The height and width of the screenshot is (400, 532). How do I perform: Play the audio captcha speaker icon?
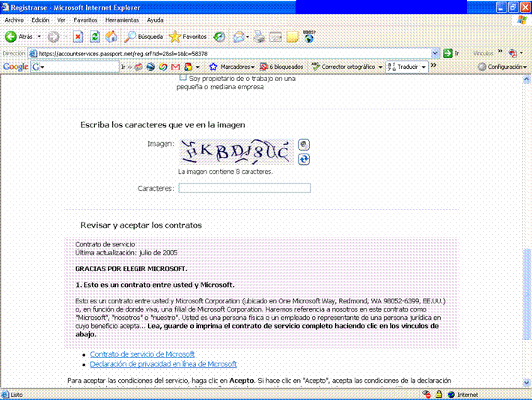click(x=304, y=145)
